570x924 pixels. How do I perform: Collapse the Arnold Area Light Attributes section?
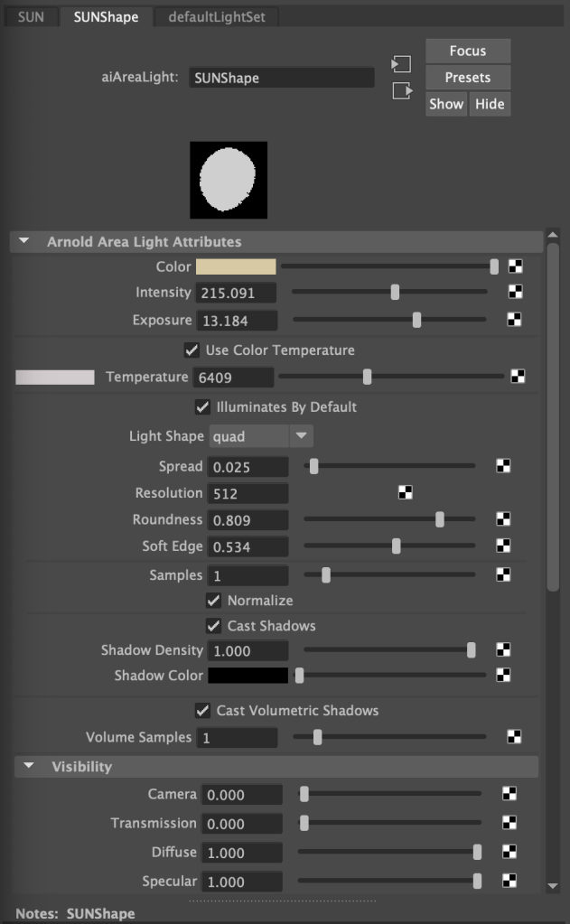pyautogui.click(x=25, y=242)
